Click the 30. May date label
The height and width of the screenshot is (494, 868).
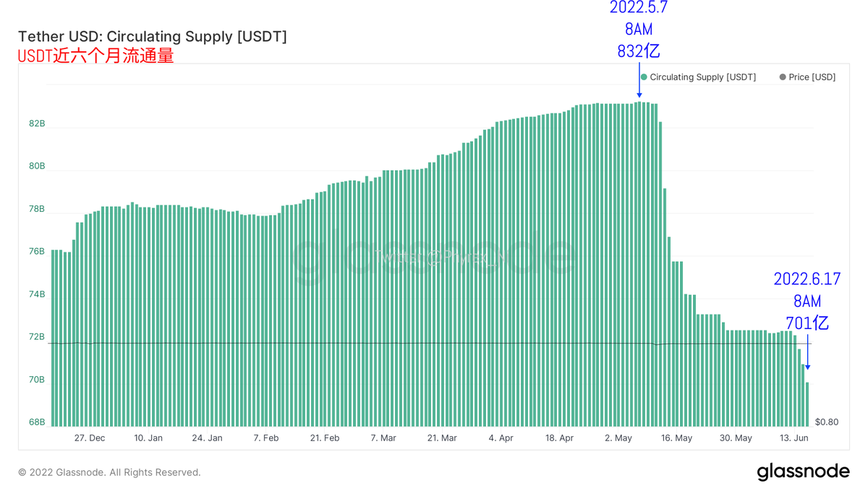coord(736,438)
